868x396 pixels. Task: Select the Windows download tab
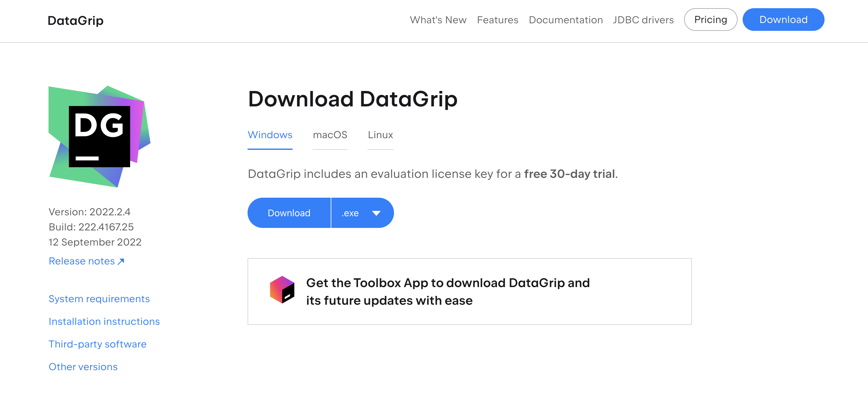270,134
